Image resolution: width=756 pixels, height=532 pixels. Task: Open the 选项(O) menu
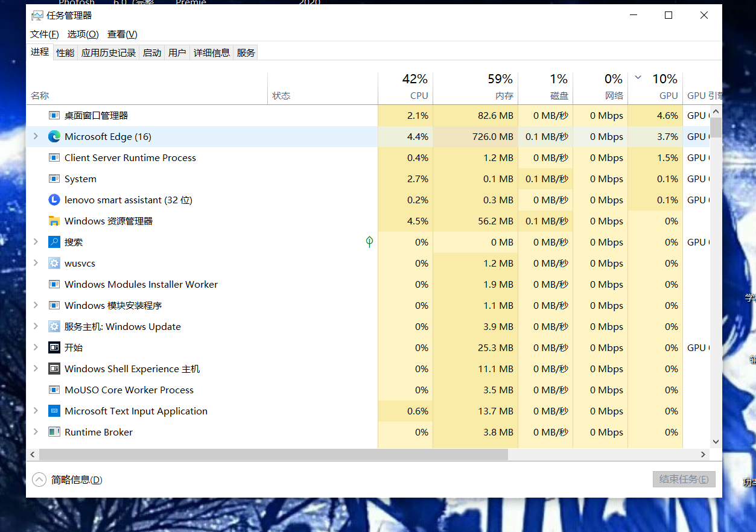(83, 34)
